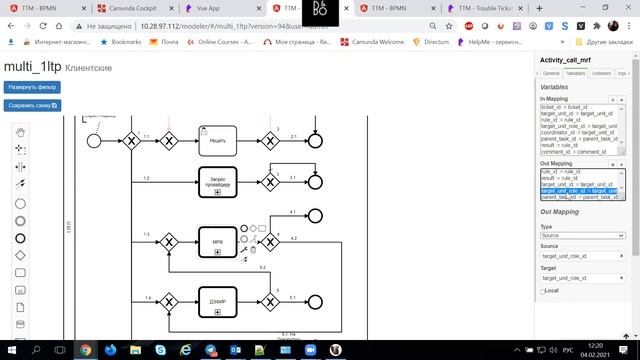Open Directum bookmark
This screenshot has height=360, width=640.
pos(431,42)
